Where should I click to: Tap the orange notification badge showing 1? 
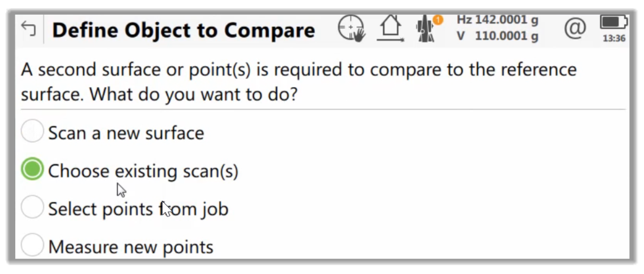click(x=438, y=20)
